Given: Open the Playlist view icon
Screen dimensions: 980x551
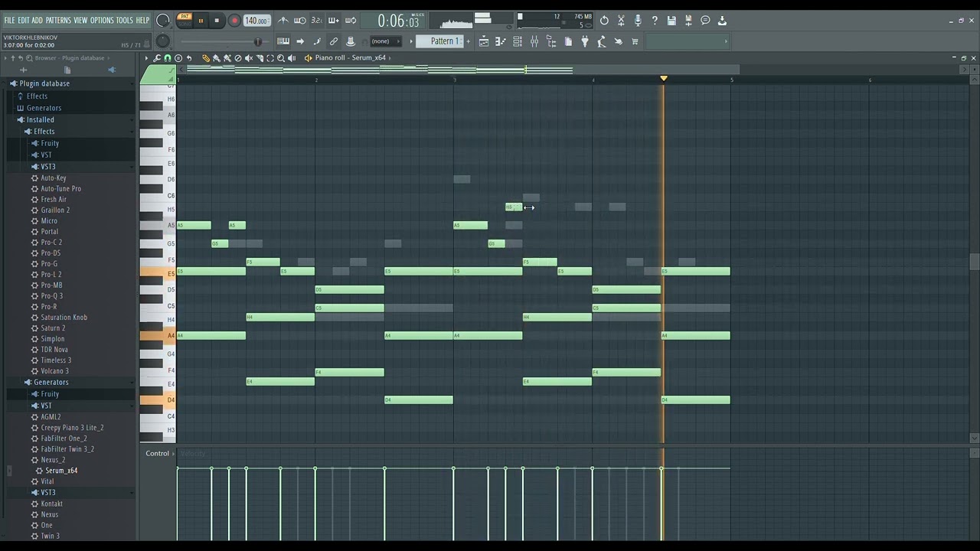Looking at the screenshot, I should (483, 41).
